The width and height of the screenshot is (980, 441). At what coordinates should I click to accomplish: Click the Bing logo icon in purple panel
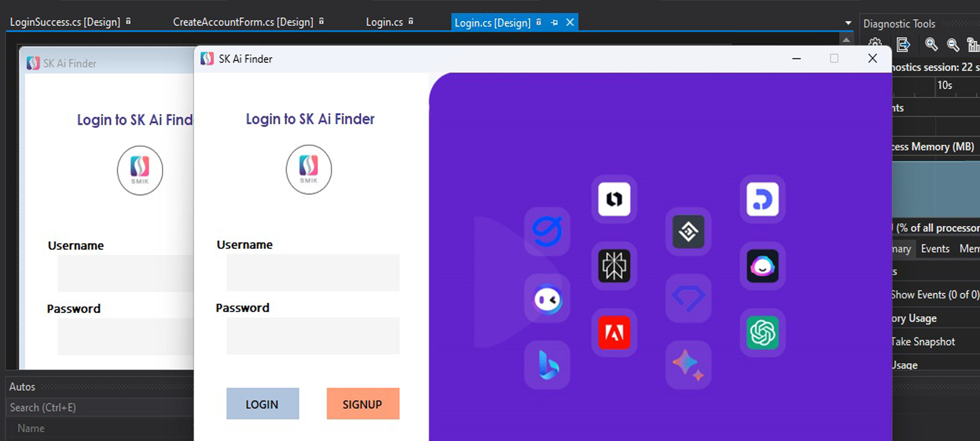pos(547,365)
